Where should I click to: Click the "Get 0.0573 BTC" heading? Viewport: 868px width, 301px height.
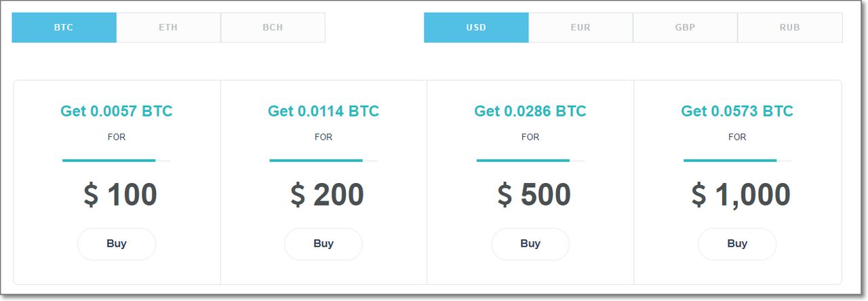pos(737,111)
